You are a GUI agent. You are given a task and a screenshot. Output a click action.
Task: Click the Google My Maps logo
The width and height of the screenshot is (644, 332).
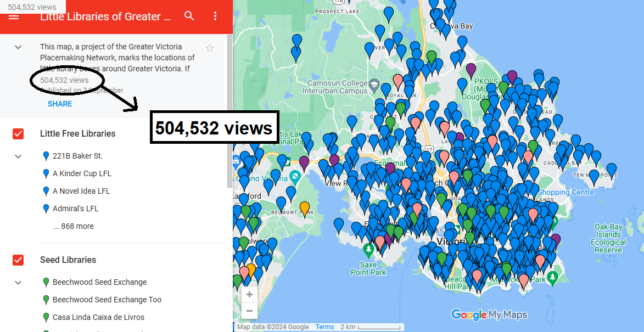[489, 315]
